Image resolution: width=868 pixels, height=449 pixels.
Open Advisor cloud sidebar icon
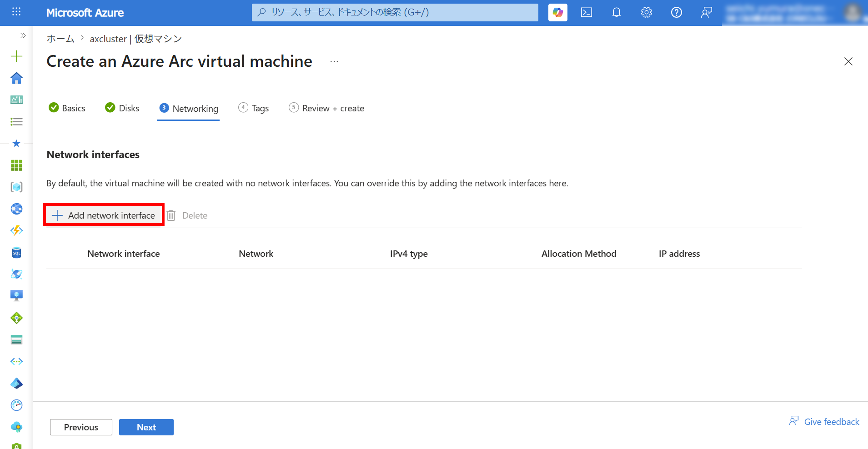[16, 427]
